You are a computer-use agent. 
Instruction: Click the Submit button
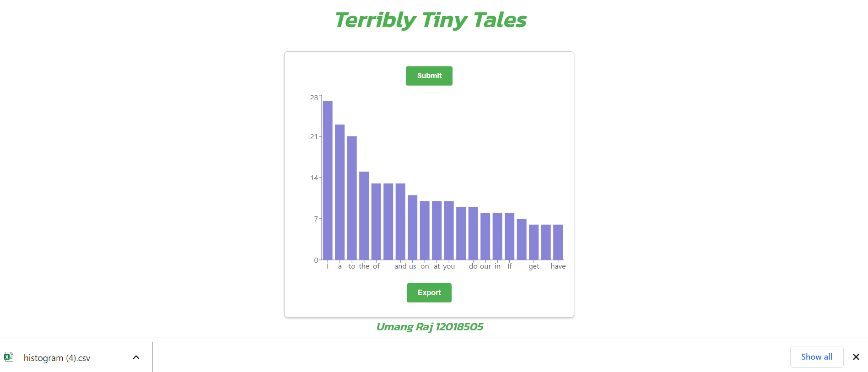(x=429, y=75)
